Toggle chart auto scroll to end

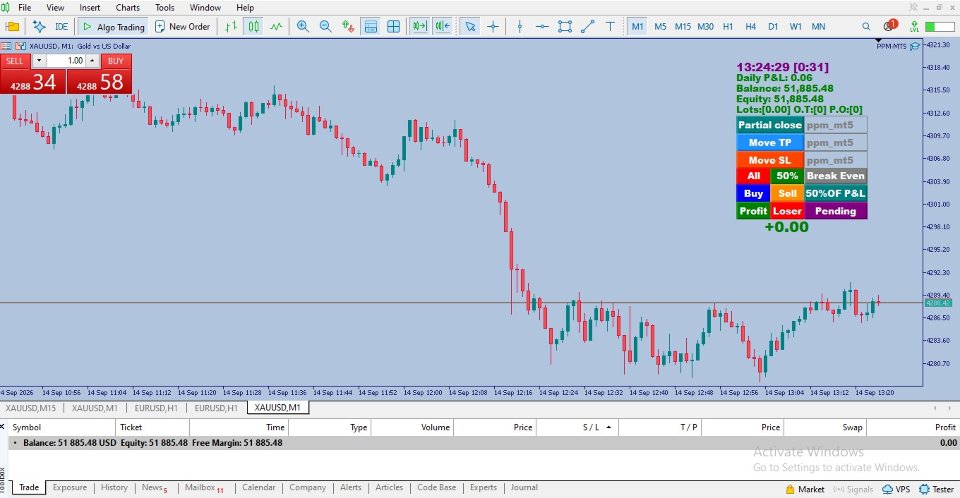coord(419,26)
